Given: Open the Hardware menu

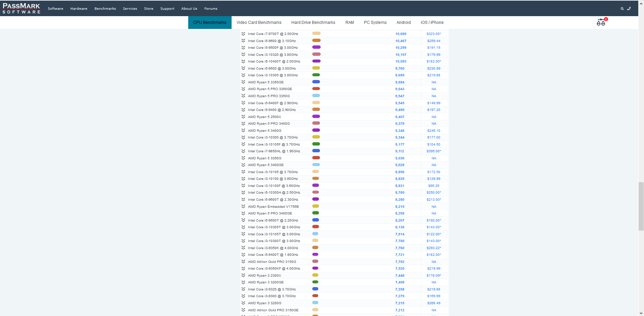Looking at the screenshot, I should tap(79, 9).
